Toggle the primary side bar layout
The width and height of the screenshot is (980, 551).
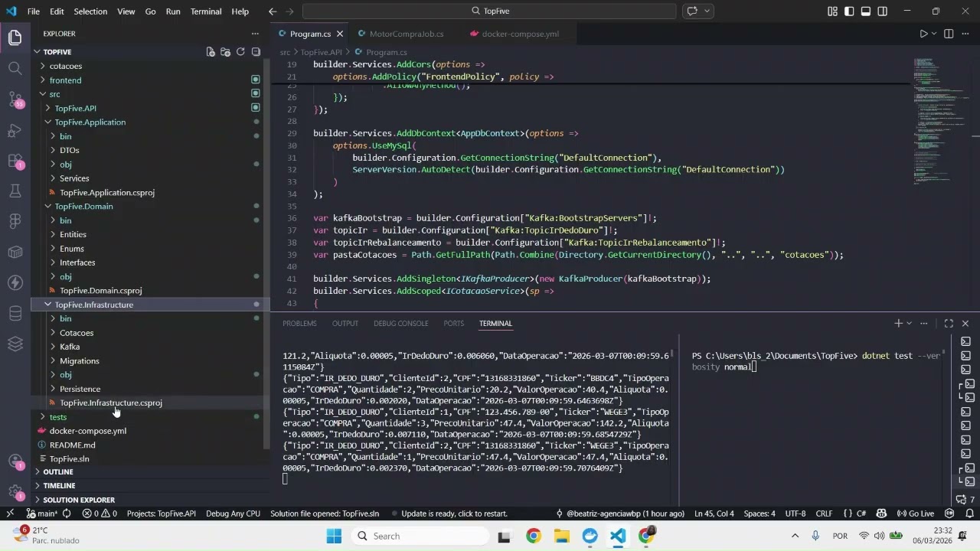click(x=849, y=11)
